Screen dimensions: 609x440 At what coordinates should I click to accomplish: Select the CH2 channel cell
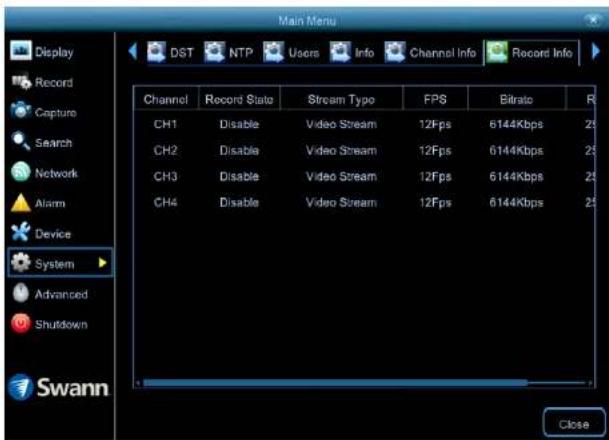[165, 150]
